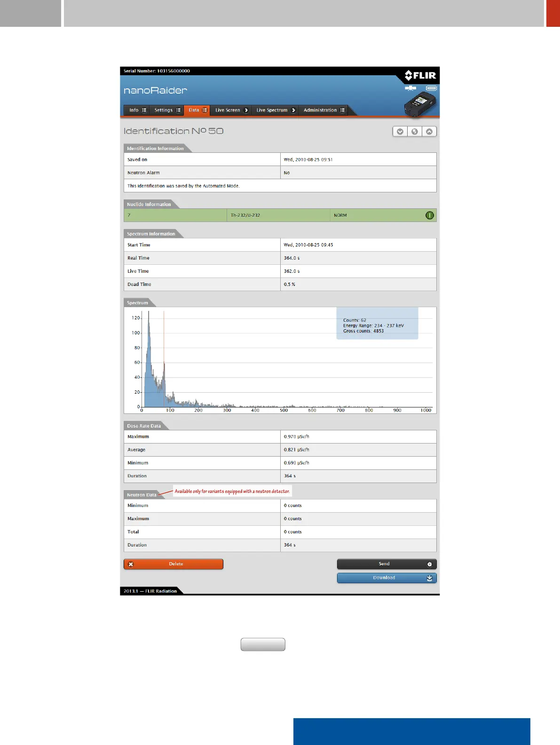This screenshot has width=560, height=745.
Task: Click the list icon next to Settings
Action: 178,110
